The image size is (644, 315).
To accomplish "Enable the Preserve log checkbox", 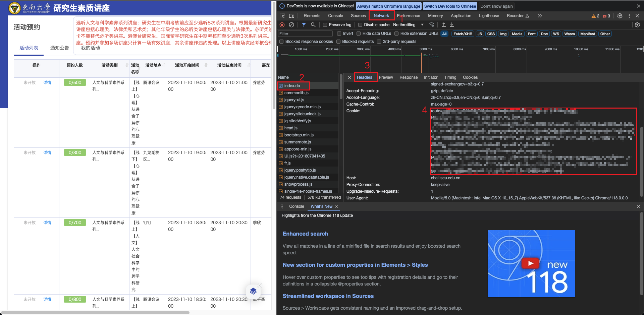I will pos(325,25).
